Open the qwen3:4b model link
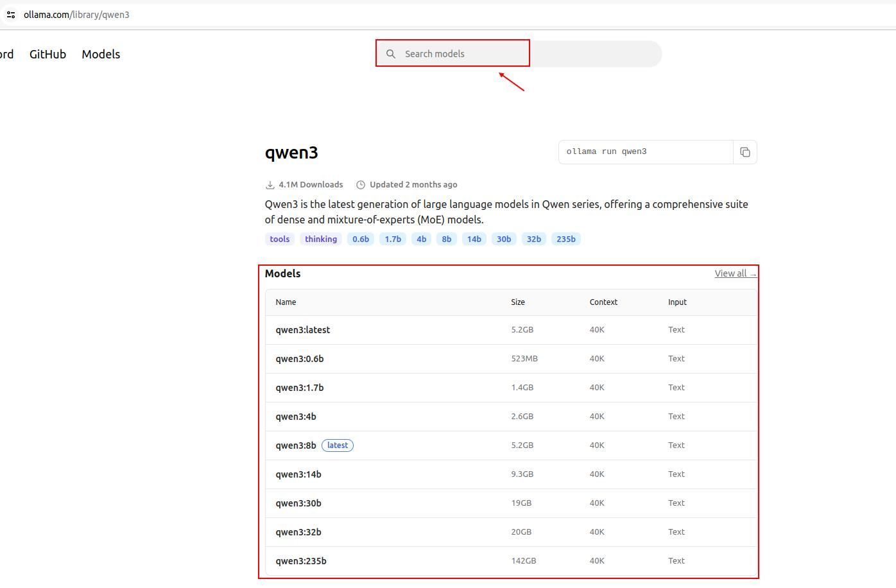The width and height of the screenshot is (896, 588). 296,417
